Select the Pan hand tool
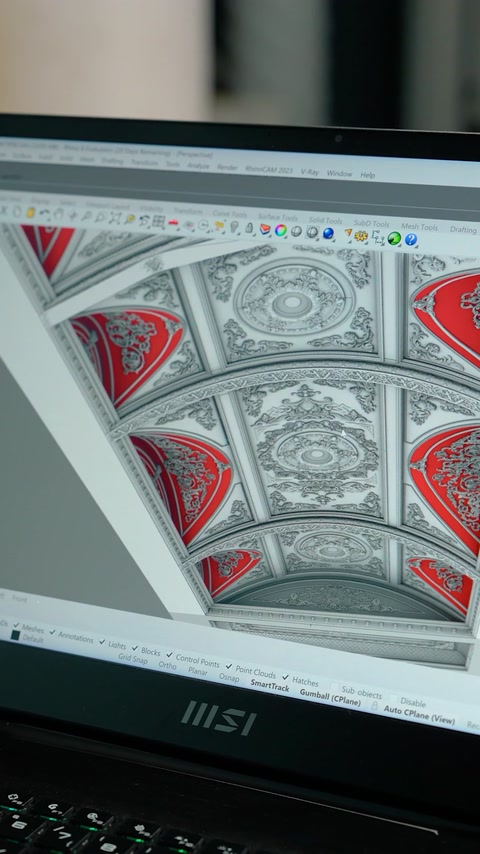480x854 pixels. pyautogui.click(x=59, y=215)
